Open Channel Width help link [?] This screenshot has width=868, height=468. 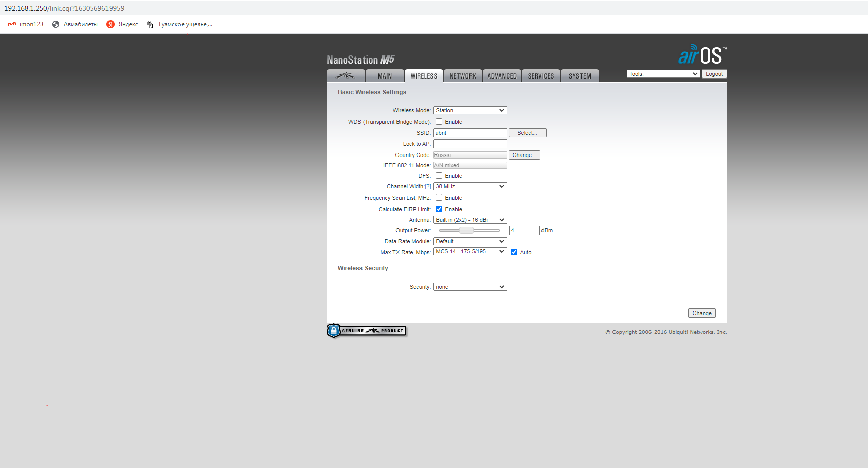[428, 187]
